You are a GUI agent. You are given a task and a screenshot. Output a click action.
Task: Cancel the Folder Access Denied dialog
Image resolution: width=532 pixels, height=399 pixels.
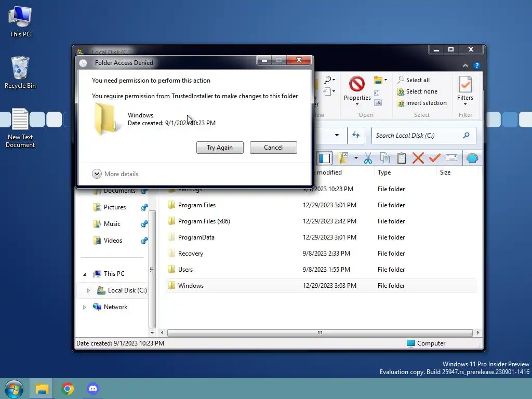pyautogui.click(x=273, y=148)
